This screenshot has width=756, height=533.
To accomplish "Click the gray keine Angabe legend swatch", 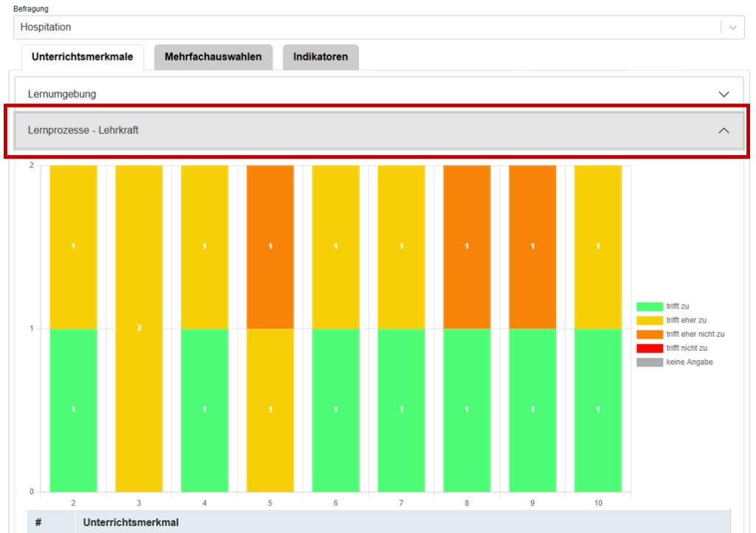I will click(x=649, y=362).
